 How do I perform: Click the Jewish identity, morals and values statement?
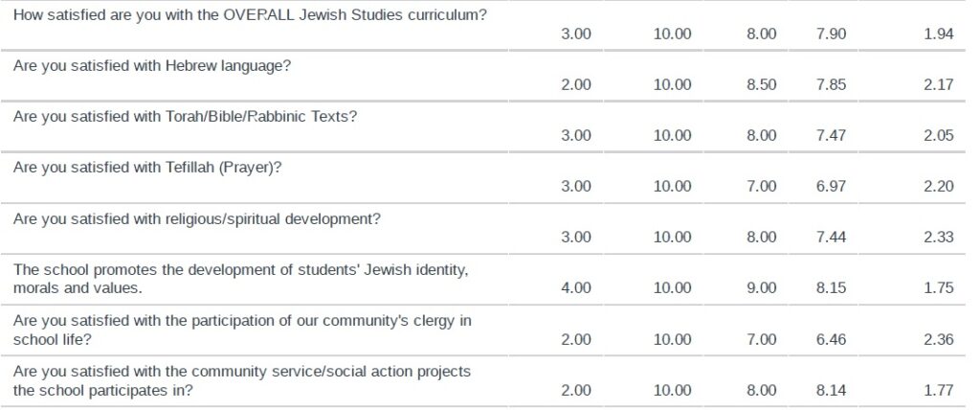click(x=240, y=279)
